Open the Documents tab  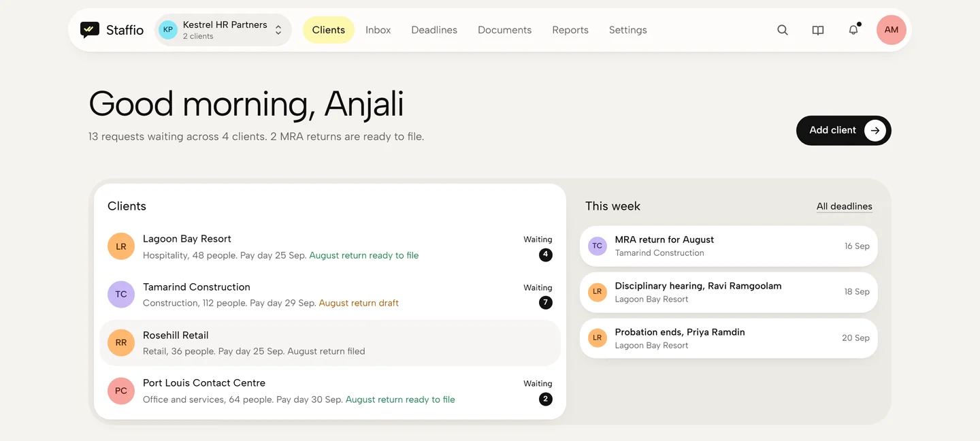(504, 30)
